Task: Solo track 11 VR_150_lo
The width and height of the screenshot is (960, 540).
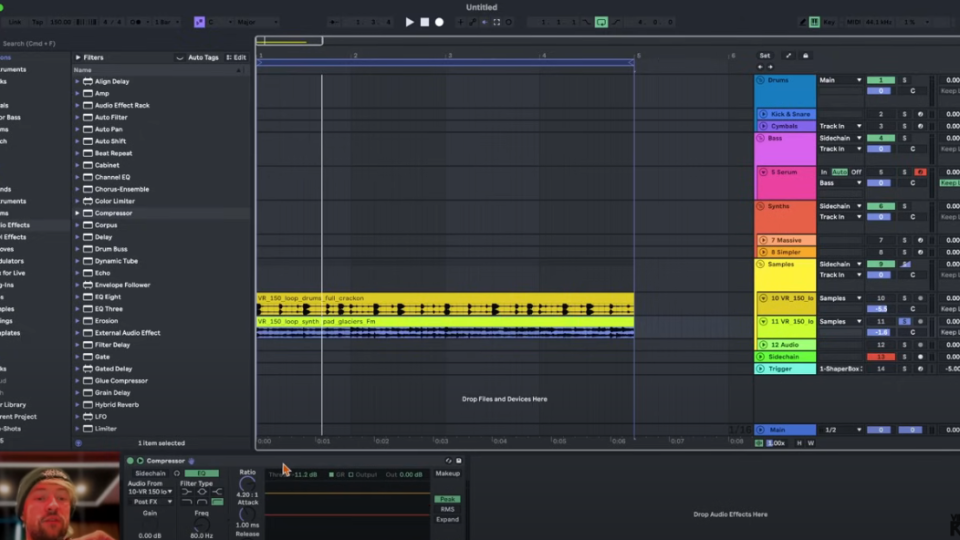Action: point(904,321)
